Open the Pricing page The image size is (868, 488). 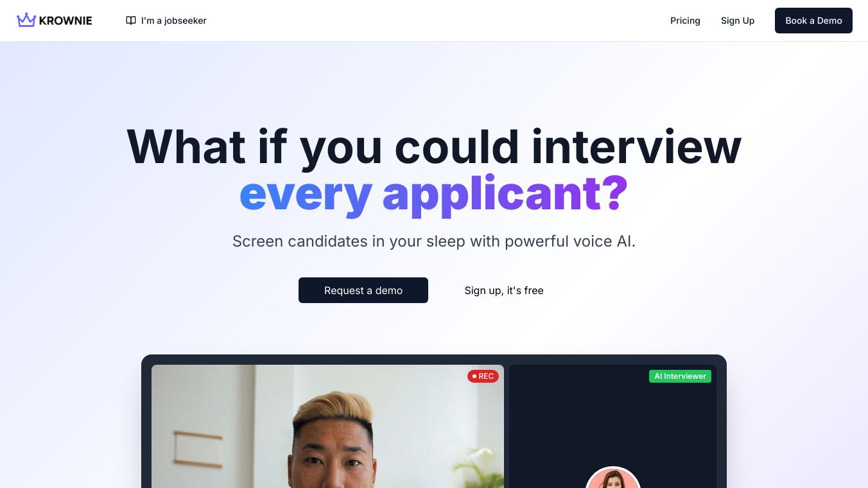[685, 21]
